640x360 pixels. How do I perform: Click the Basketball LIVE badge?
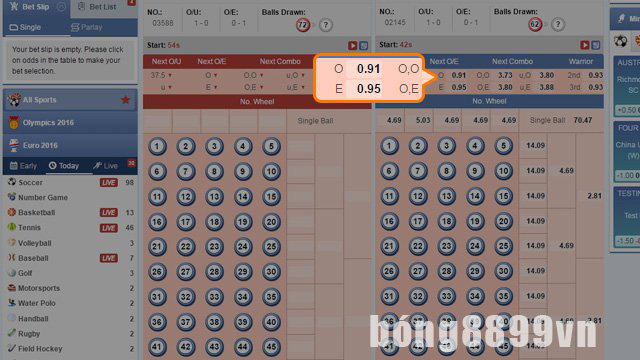109,213
